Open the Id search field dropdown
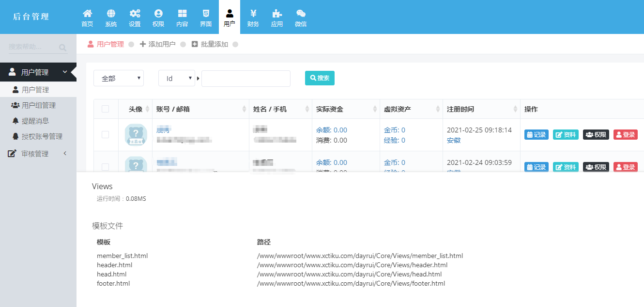644x307 pixels. pyautogui.click(x=177, y=78)
